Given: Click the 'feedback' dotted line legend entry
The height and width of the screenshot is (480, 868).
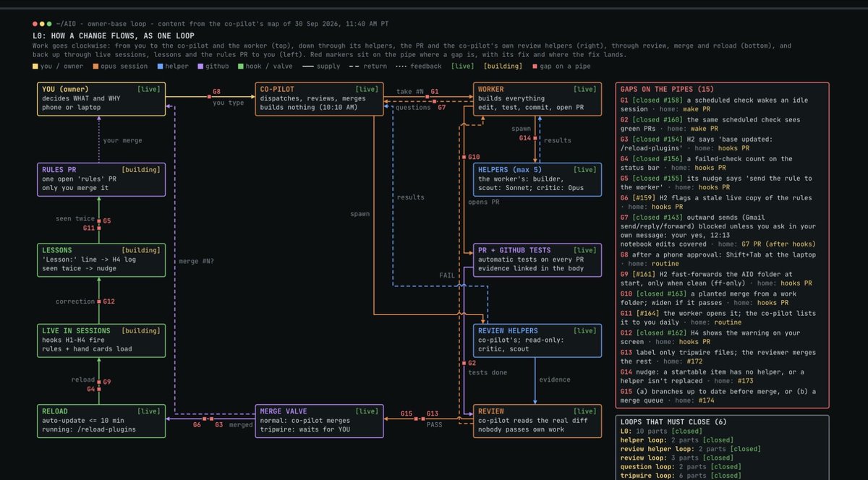Looking at the screenshot, I should [x=420, y=67].
